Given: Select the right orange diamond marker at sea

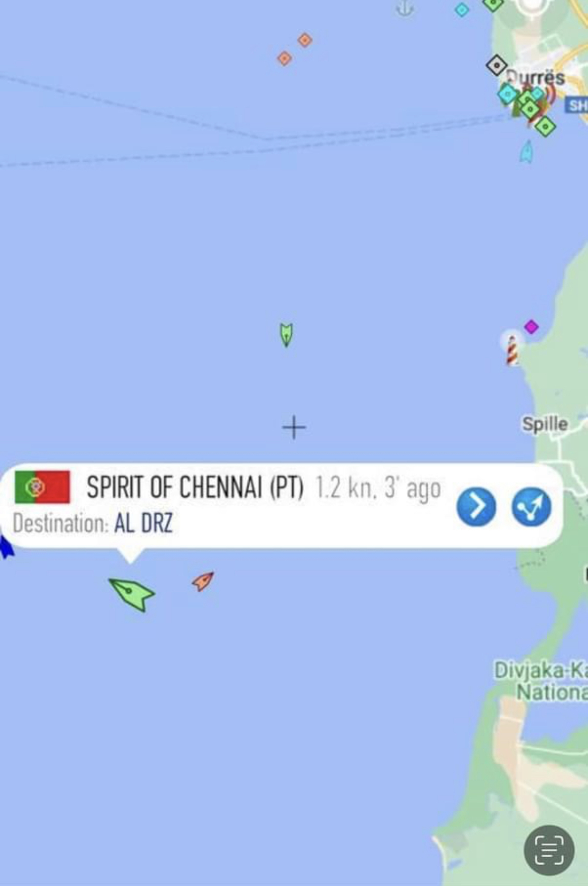Looking at the screenshot, I should (x=305, y=40).
